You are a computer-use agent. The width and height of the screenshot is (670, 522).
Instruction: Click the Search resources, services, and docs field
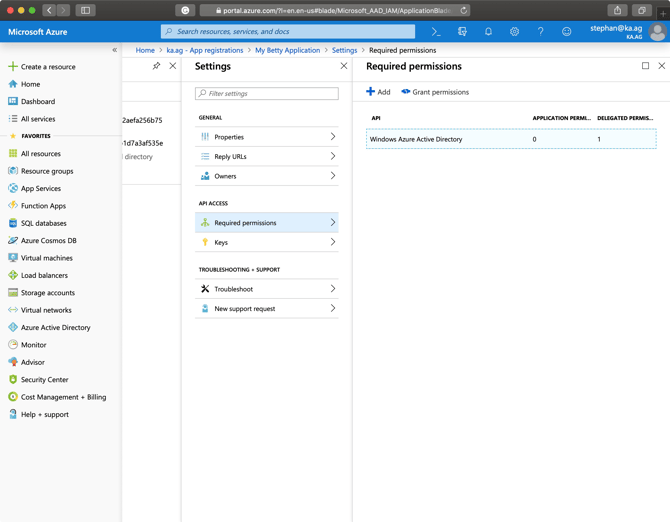(288, 32)
